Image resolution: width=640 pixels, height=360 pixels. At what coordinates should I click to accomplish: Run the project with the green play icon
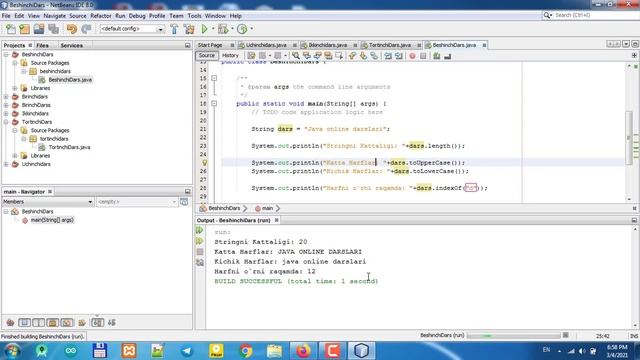[204, 29]
